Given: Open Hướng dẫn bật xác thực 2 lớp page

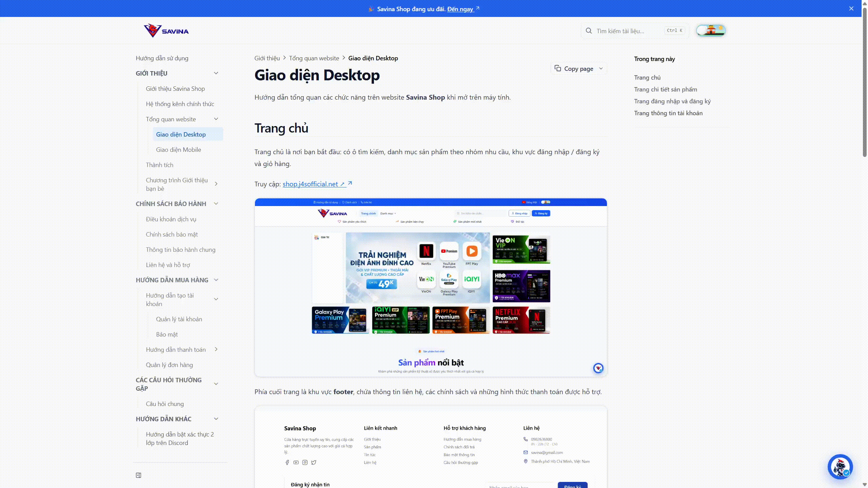Looking at the screenshot, I should click(x=180, y=439).
